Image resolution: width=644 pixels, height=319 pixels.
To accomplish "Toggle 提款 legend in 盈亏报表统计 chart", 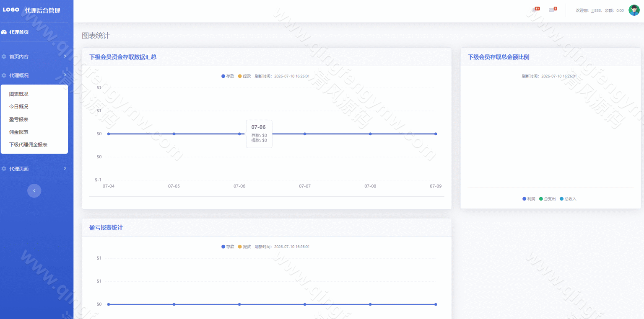I will click(x=244, y=247).
